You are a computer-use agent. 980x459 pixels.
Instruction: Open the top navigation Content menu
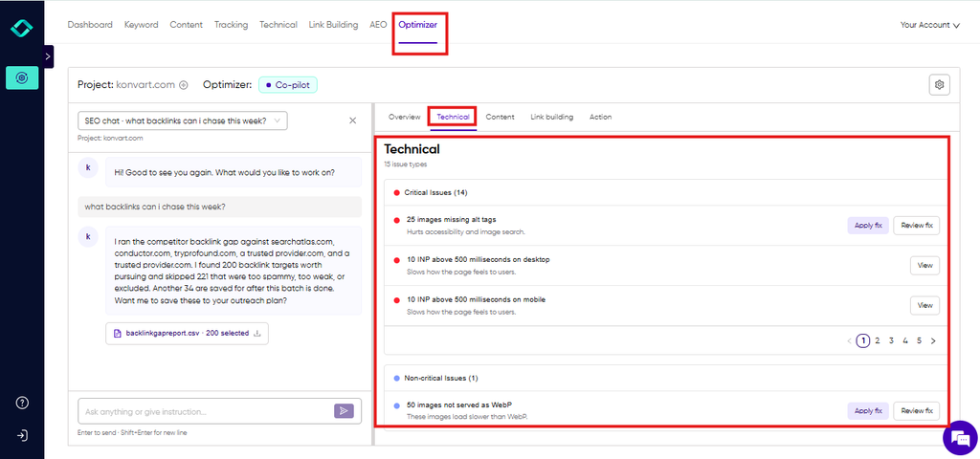[187, 25]
